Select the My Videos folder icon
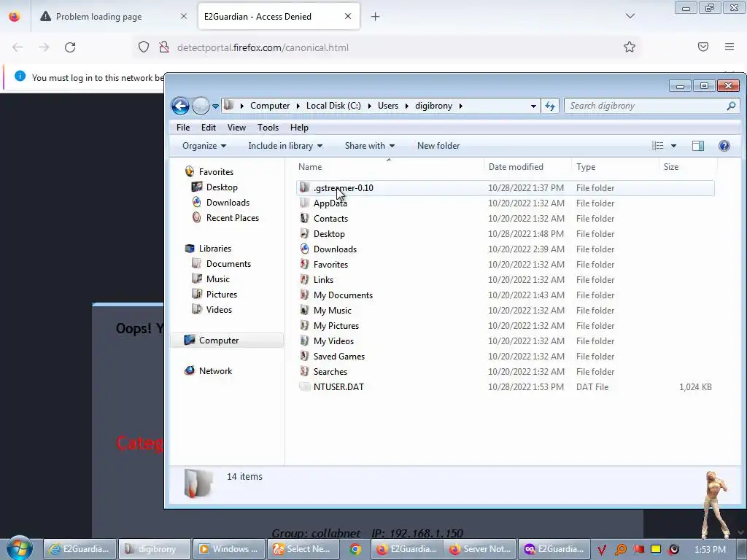747x560 pixels. 304,341
